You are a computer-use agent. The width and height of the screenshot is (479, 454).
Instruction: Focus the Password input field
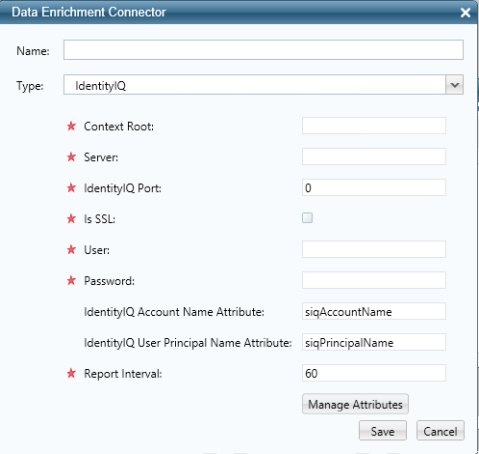(x=374, y=280)
